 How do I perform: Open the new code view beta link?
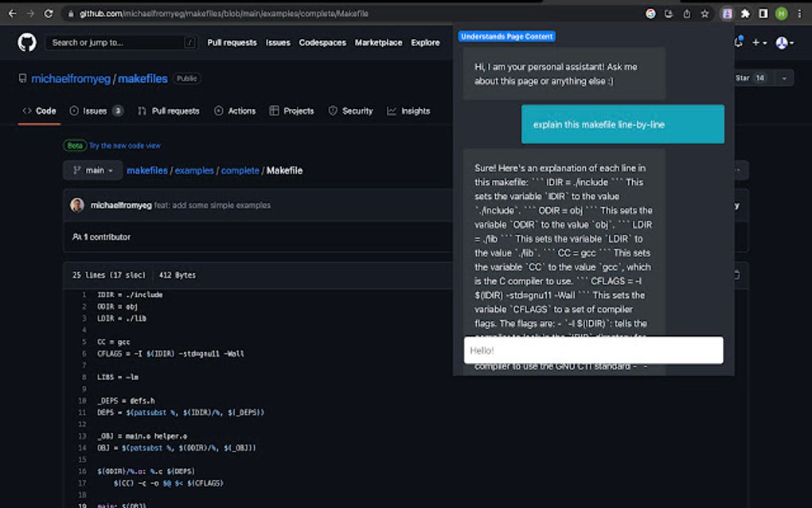tap(125, 146)
